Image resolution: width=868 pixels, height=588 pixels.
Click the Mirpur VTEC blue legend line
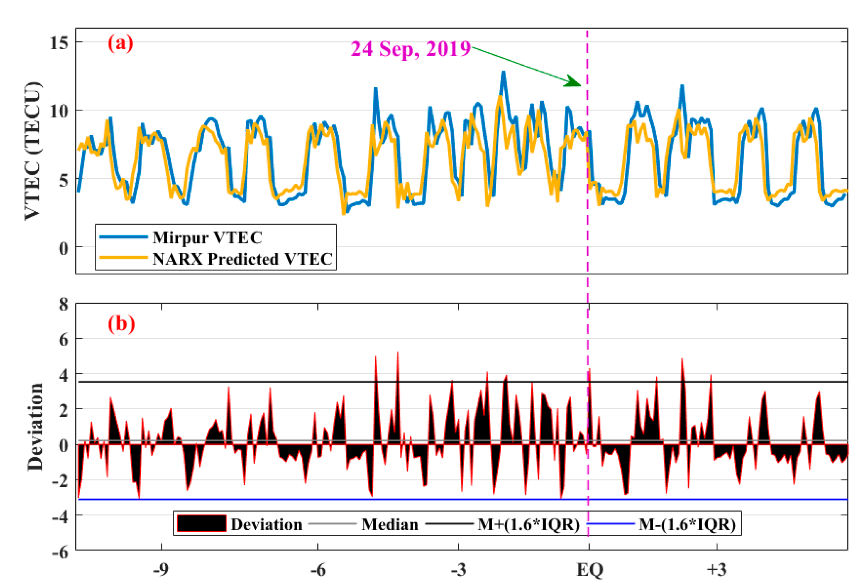tap(123, 237)
